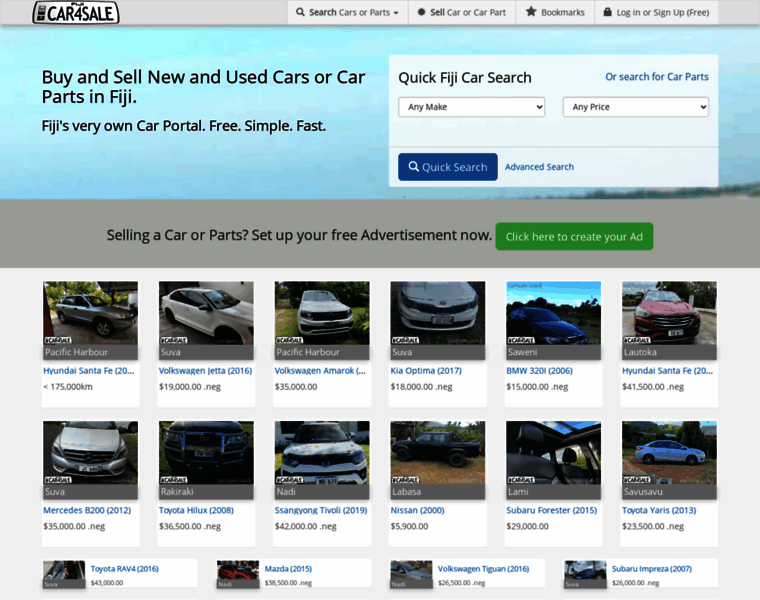Open the Advanced Search link

click(539, 167)
